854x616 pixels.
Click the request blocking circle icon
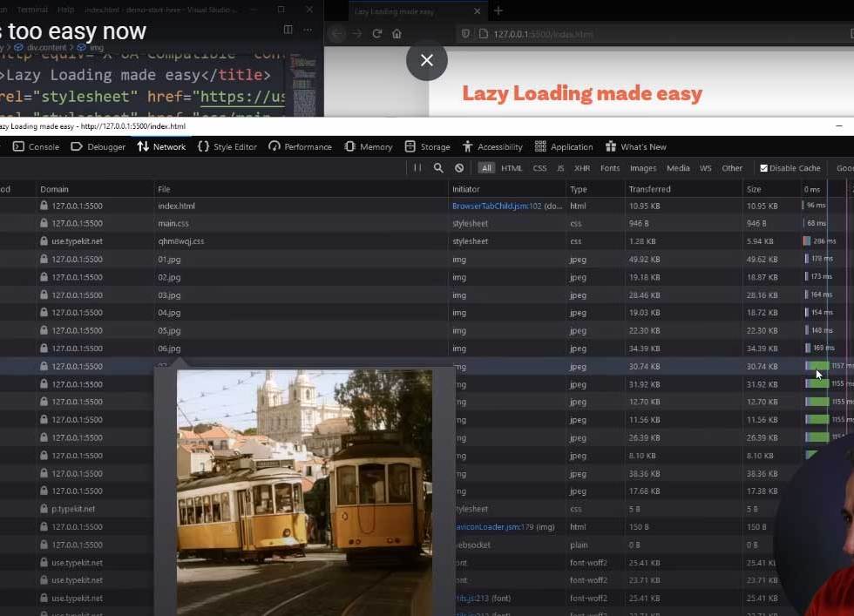(x=460, y=168)
